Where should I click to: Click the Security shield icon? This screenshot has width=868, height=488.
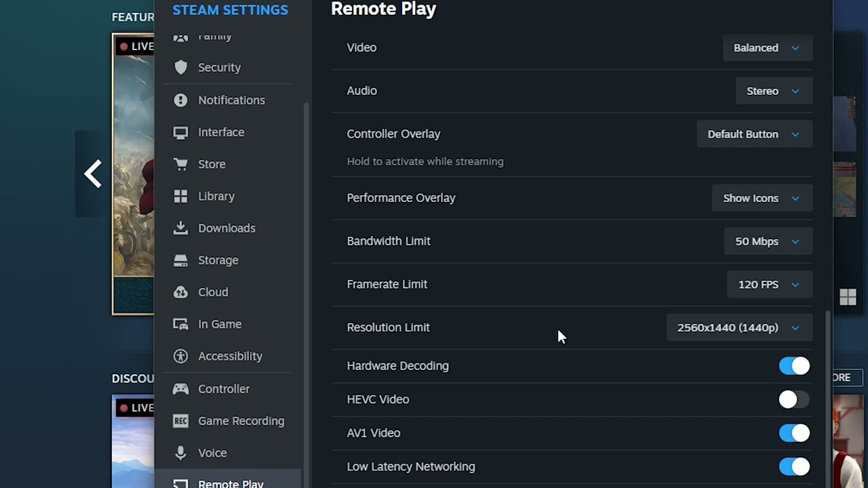tap(180, 67)
